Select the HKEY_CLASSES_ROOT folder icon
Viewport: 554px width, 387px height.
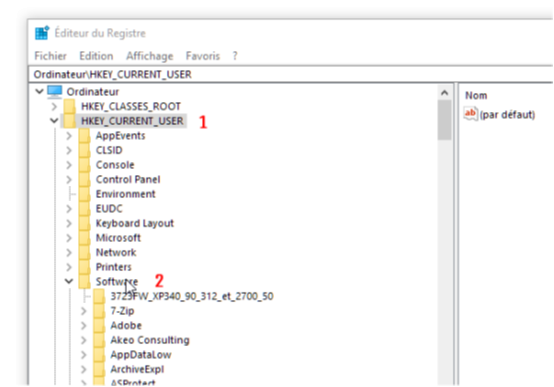tap(69, 106)
